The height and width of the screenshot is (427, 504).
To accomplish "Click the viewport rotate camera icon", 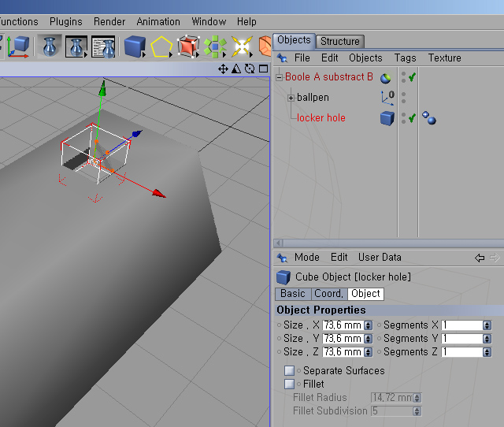I will pyautogui.click(x=250, y=69).
